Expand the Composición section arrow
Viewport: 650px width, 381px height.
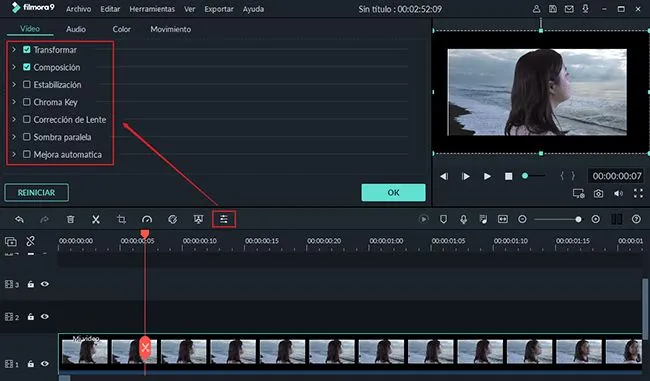pyautogui.click(x=14, y=67)
